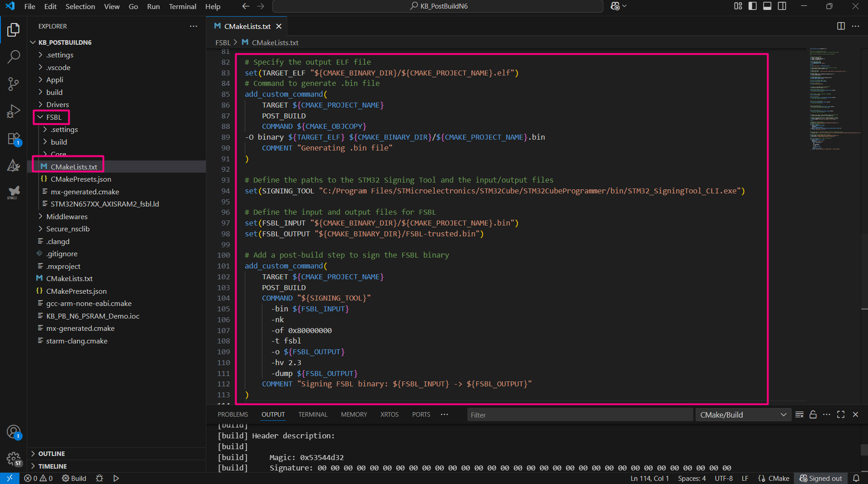Expand the OUTLINE section
The width and height of the screenshot is (868, 484).
point(52,454)
